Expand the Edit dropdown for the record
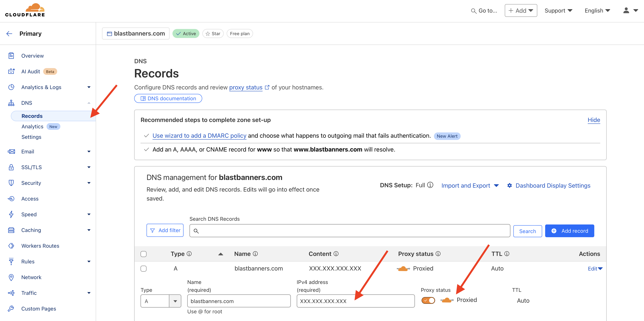 (x=595, y=268)
